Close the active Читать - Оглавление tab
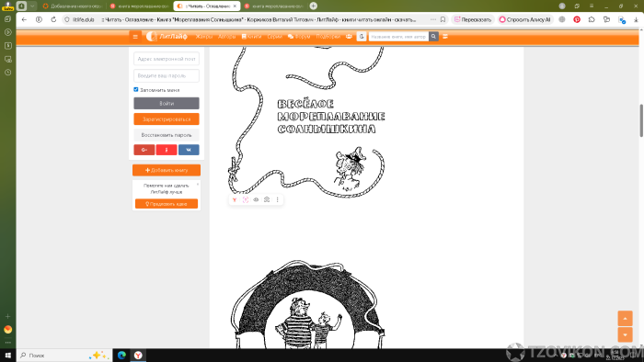 point(235,6)
